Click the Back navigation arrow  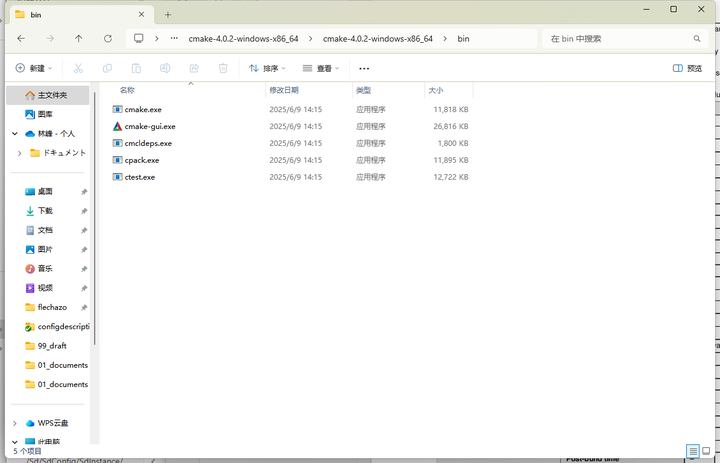point(21,39)
